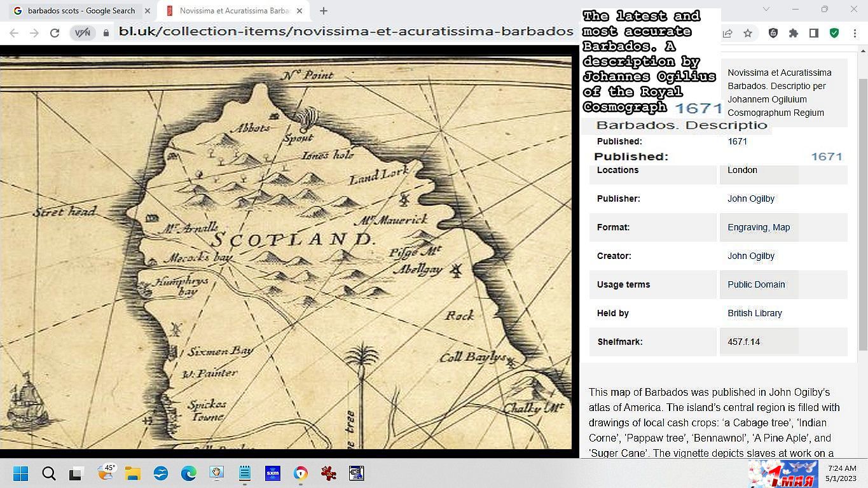Select the Published 1671 value
The width and height of the screenshot is (868, 488).
click(x=737, y=141)
